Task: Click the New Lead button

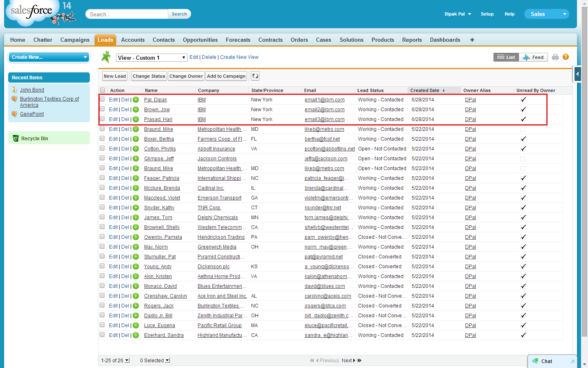Action: click(x=115, y=76)
